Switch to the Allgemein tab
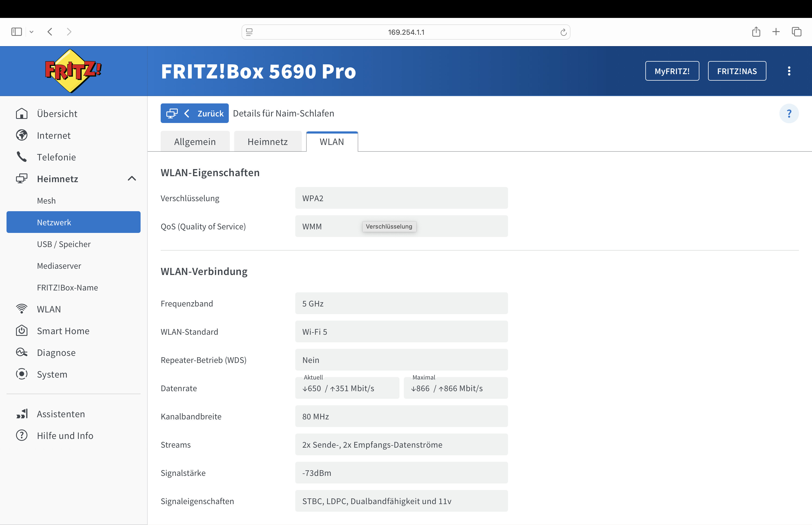812x525 pixels. (x=195, y=141)
